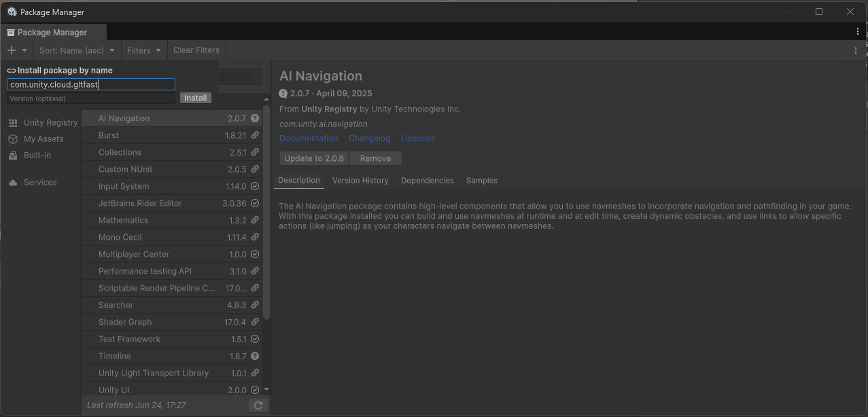
Task: Click Clear Filters button
Action: pyautogui.click(x=196, y=50)
